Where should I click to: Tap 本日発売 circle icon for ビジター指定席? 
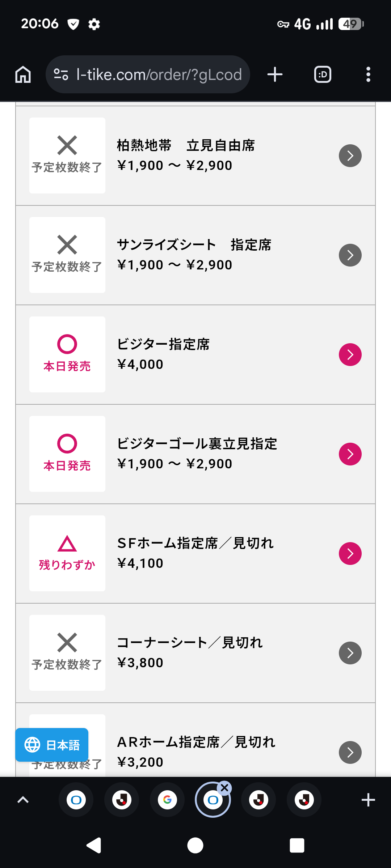click(x=67, y=344)
